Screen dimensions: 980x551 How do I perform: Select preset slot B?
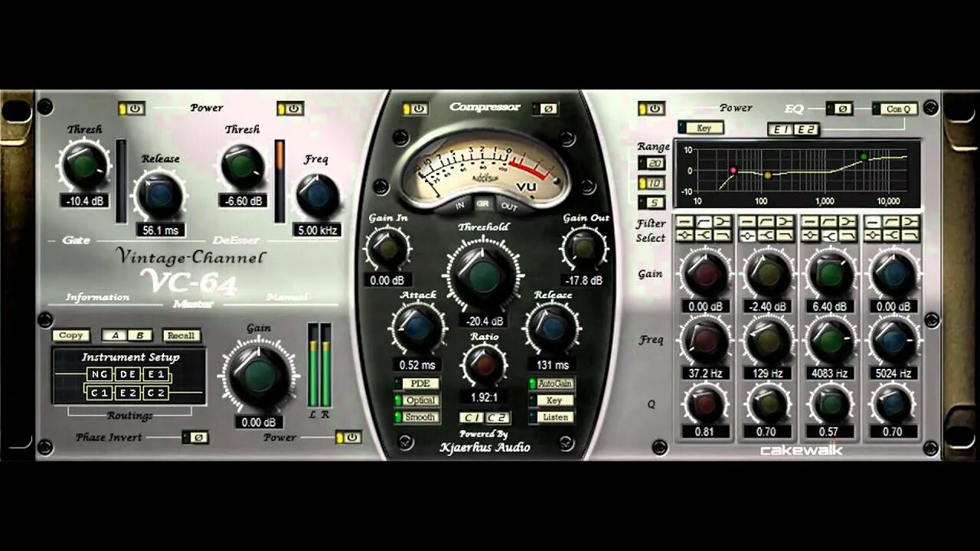point(140,335)
